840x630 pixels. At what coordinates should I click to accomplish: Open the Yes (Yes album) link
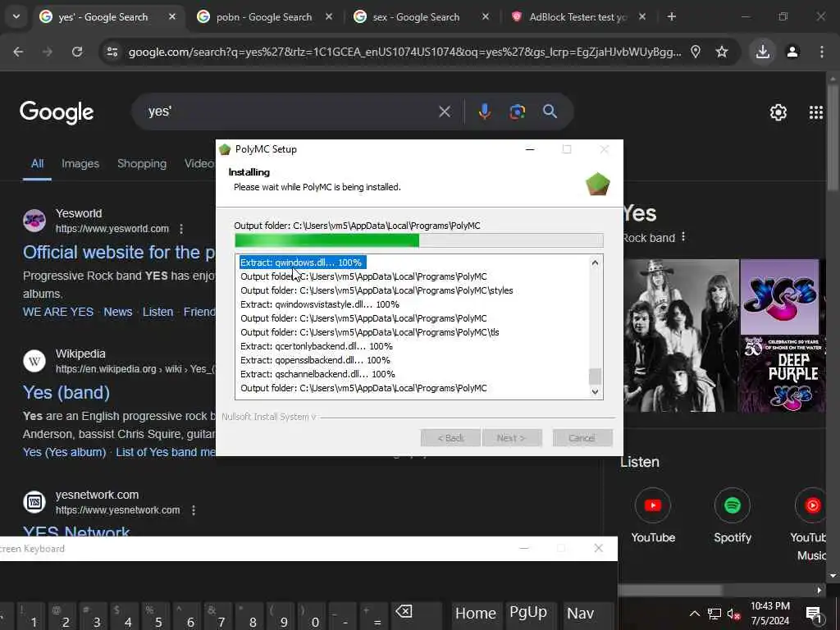[x=64, y=452]
